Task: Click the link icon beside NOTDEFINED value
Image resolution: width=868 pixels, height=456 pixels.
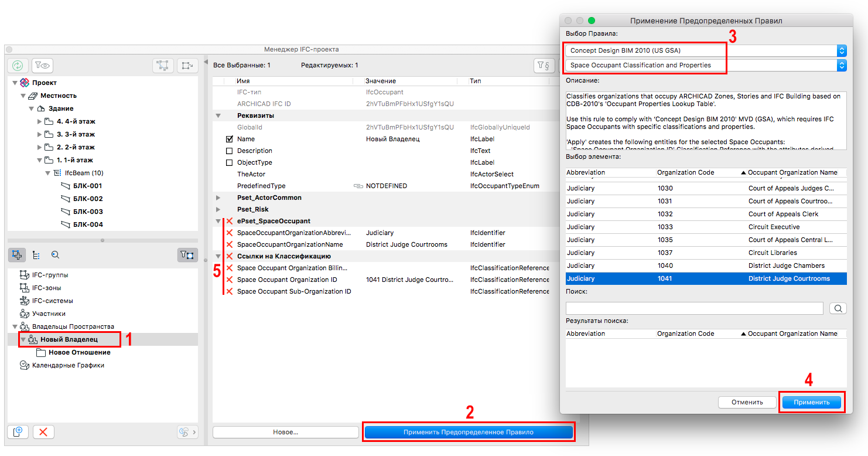Action: (x=358, y=186)
